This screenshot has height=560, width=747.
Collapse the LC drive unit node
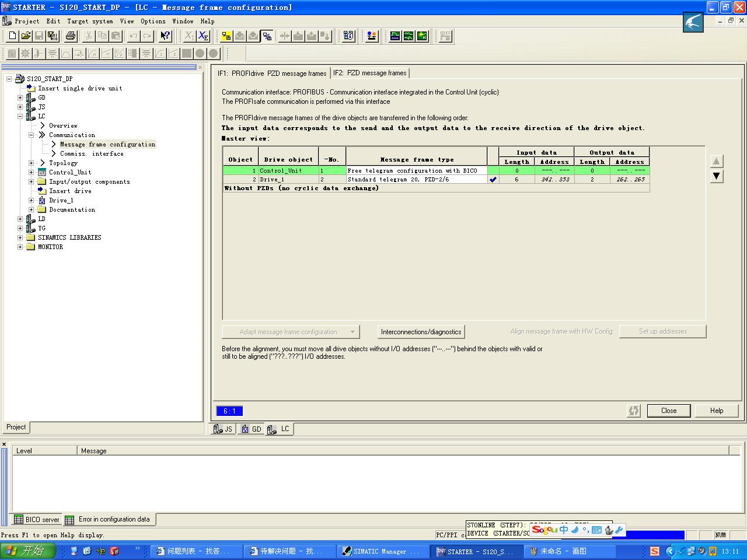pyautogui.click(x=20, y=116)
